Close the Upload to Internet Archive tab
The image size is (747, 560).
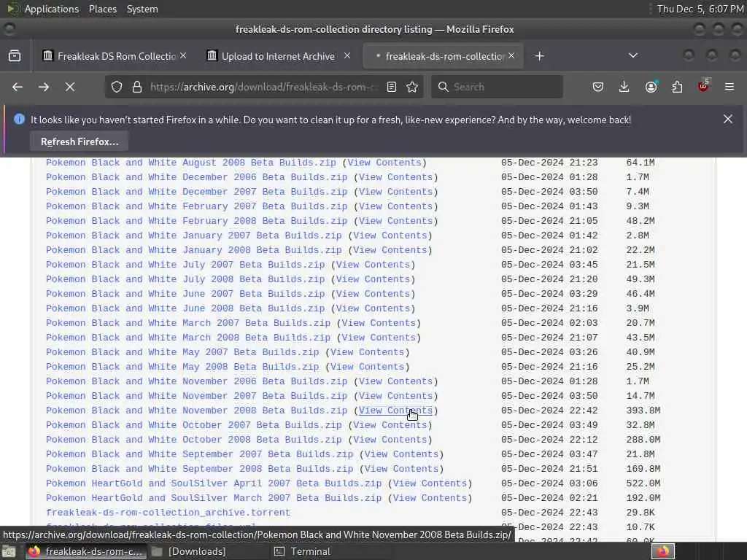(x=347, y=55)
